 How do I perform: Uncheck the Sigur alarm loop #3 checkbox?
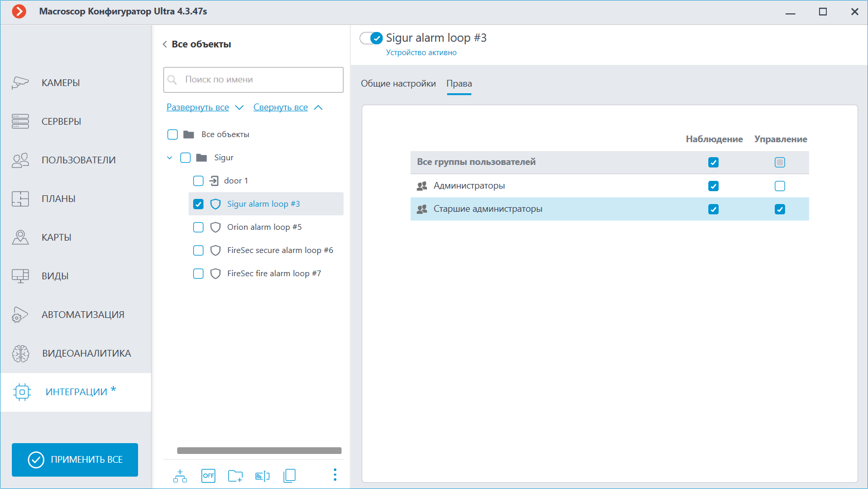pyautogui.click(x=198, y=204)
